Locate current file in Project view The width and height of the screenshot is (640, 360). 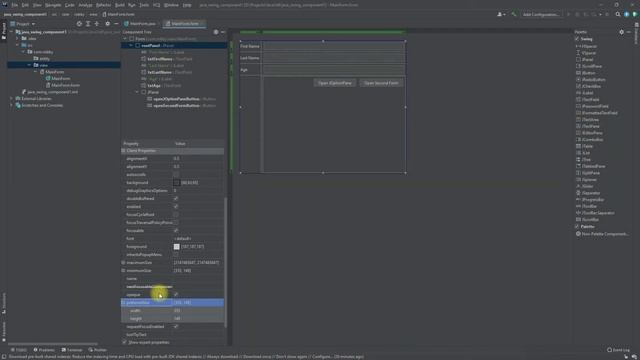pos(79,24)
